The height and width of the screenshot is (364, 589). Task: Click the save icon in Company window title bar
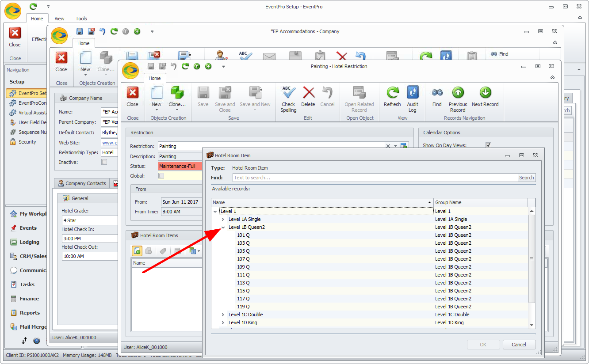tap(80, 31)
